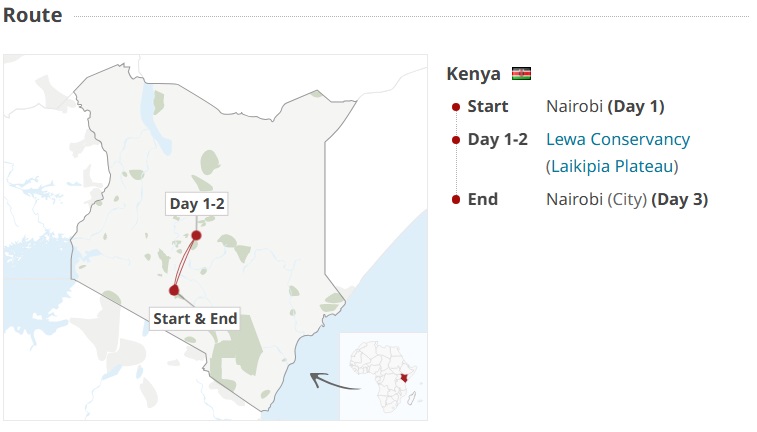Click the "Start & End" label on the map

coord(195,319)
